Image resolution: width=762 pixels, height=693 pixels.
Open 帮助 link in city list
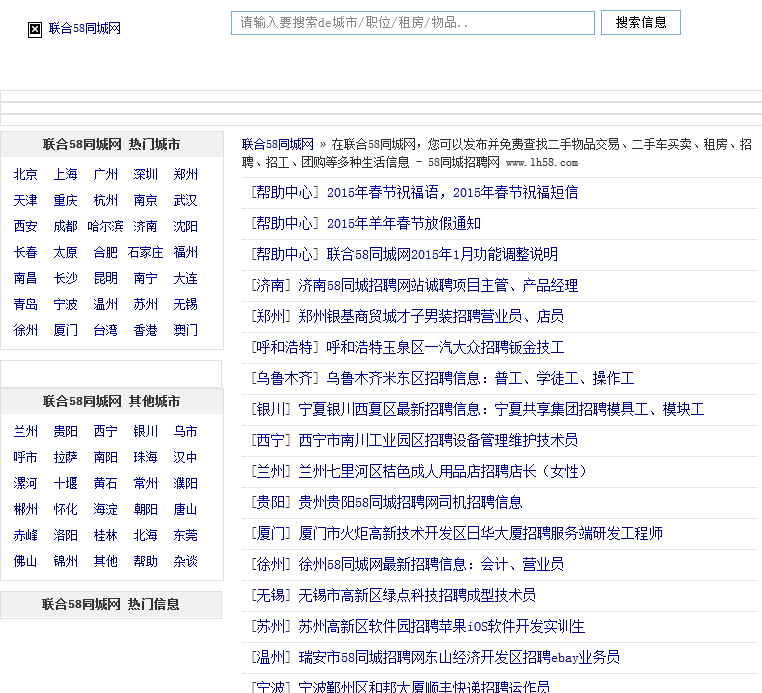145,561
